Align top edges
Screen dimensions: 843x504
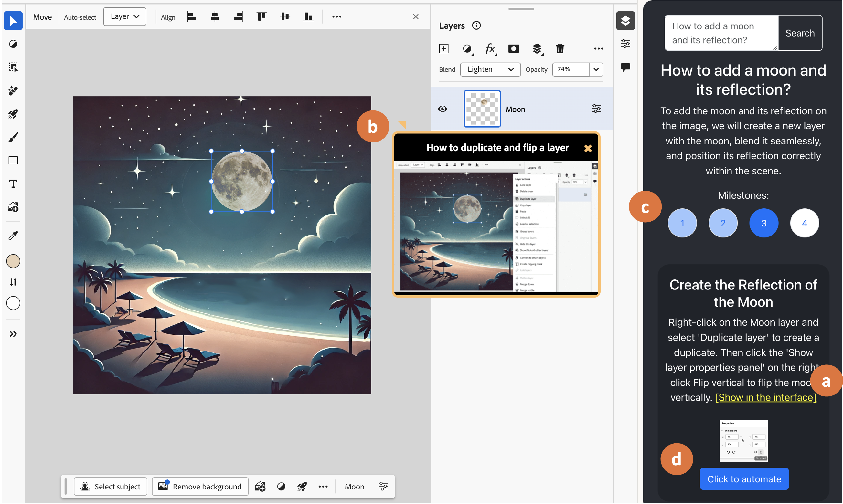pos(261,17)
